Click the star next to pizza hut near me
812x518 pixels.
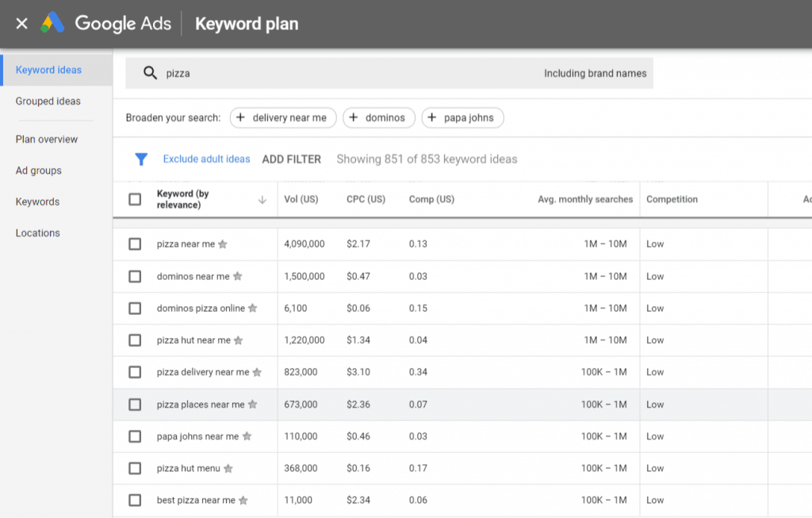pos(238,340)
